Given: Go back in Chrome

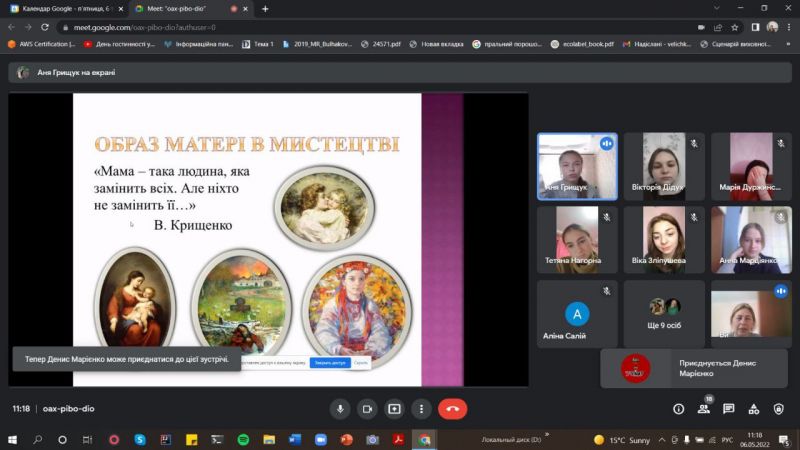Looking at the screenshot, I should coord(12,27).
